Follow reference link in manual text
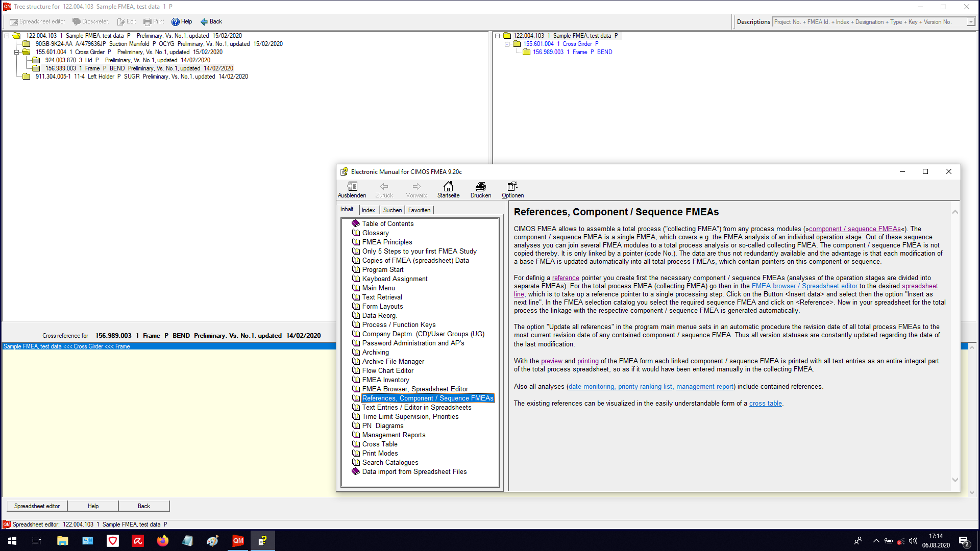The height and width of the screenshot is (551, 980). click(x=566, y=278)
